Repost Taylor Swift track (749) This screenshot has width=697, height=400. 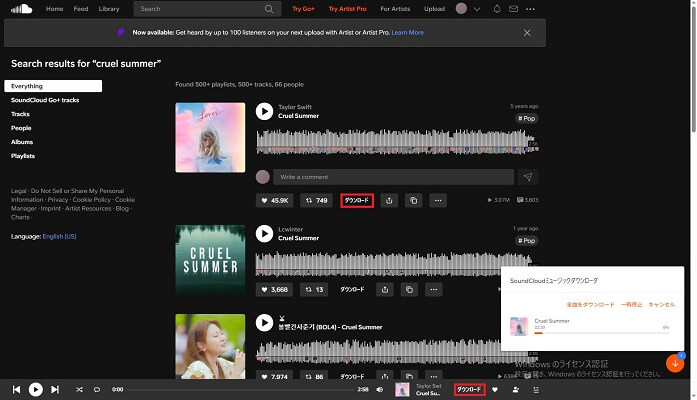tap(316, 200)
